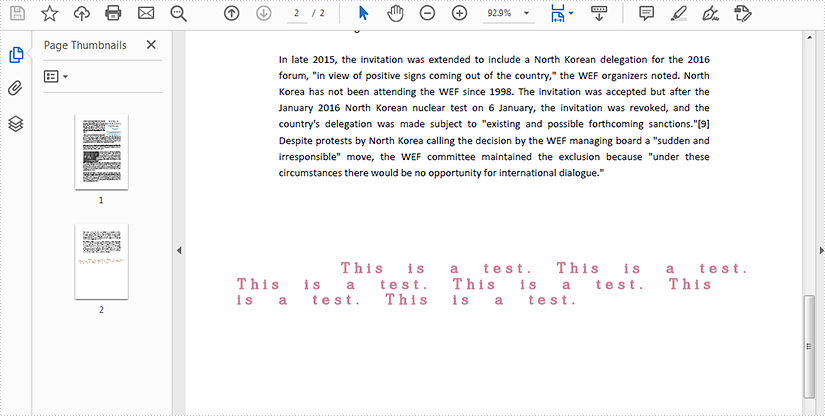
Task: Bookmark the file with the star icon
Action: (x=49, y=13)
